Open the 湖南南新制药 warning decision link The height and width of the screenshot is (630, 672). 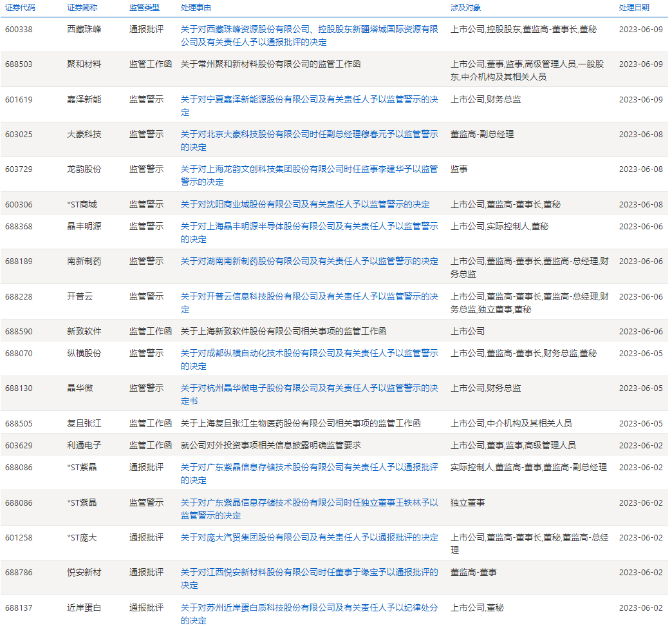(309, 261)
